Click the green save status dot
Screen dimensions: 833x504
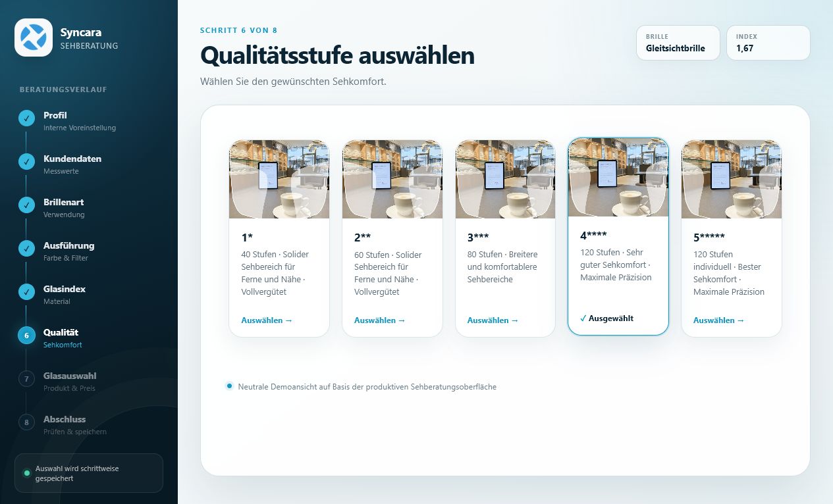(x=26, y=473)
